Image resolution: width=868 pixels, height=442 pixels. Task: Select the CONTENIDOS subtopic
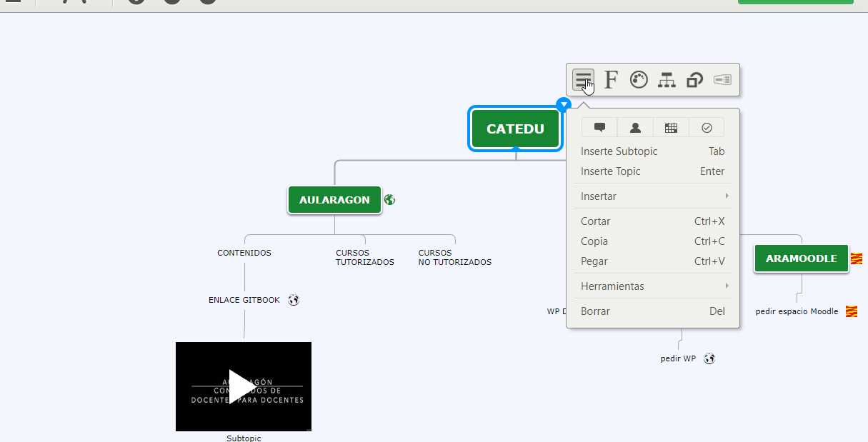244,253
